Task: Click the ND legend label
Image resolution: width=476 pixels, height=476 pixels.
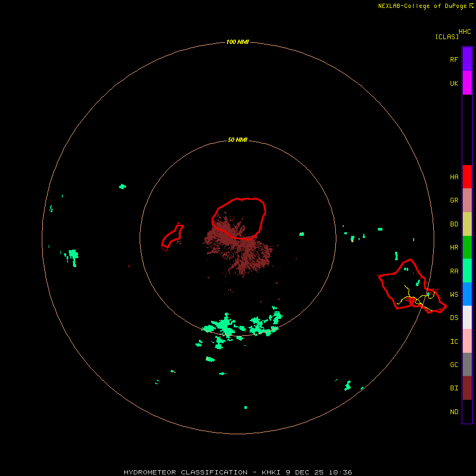Action: pyautogui.click(x=454, y=412)
